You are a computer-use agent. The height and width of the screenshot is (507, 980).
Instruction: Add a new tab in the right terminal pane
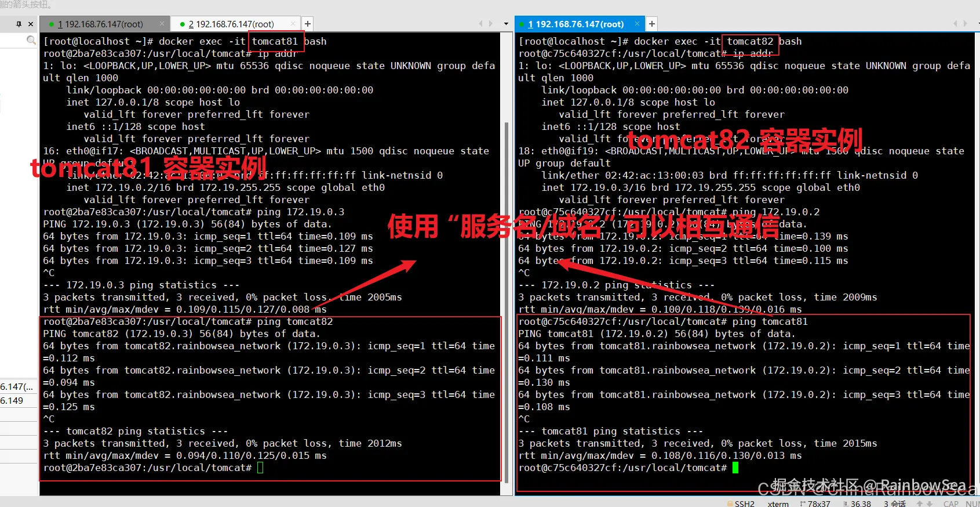pos(652,24)
